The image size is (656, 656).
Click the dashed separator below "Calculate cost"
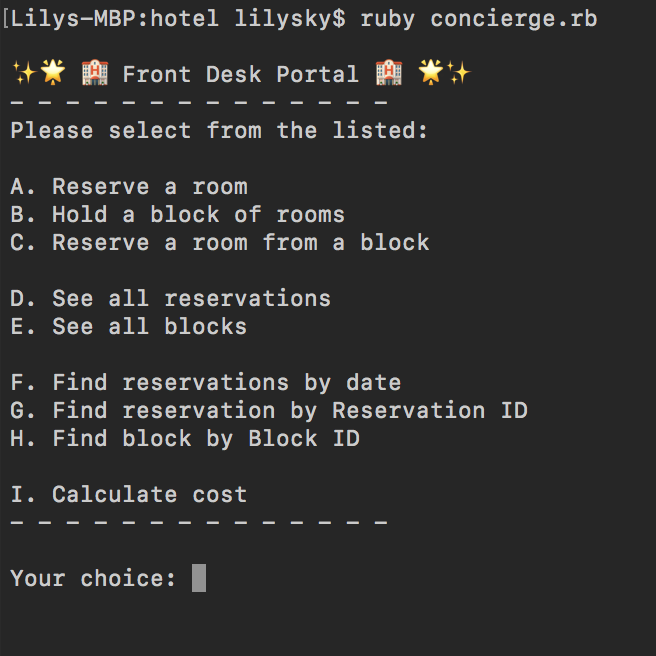click(x=198, y=522)
